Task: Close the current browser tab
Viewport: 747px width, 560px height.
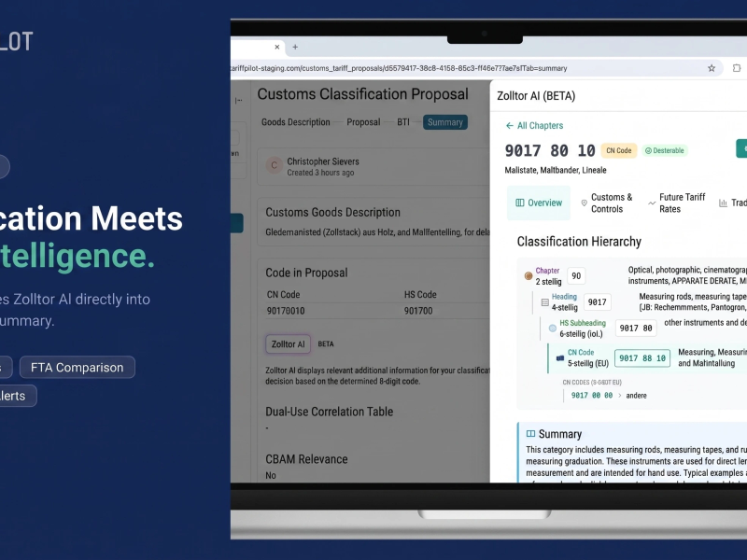Action: 276,48
